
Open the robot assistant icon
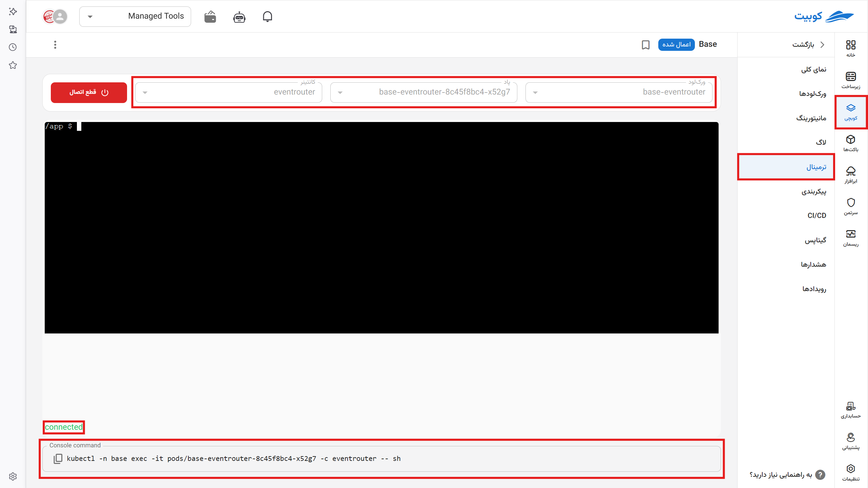tap(239, 17)
